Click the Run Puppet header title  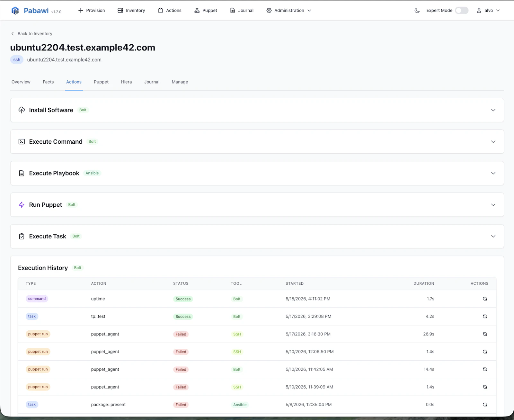point(45,205)
